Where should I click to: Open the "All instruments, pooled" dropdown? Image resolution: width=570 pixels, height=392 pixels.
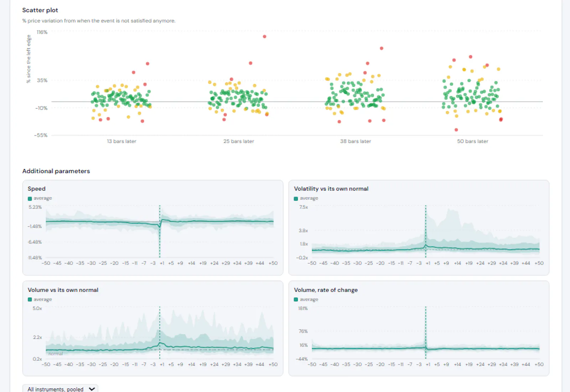(x=60, y=389)
